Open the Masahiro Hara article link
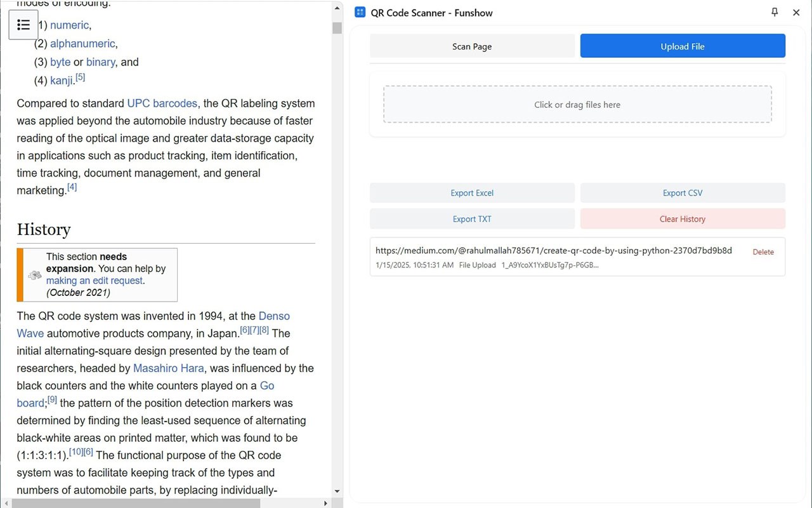 (169, 368)
